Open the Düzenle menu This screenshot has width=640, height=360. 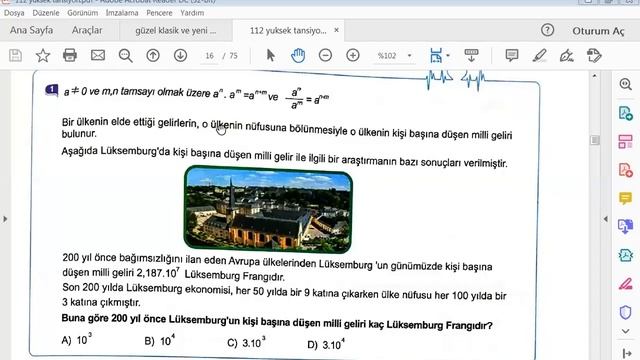click(46, 13)
